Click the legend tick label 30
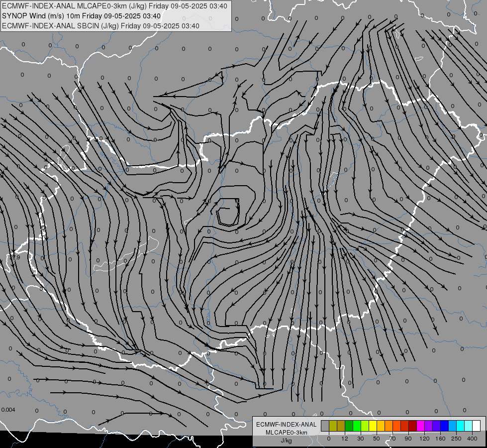Image resolution: width=487 pixels, height=448 pixels. click(361, 439)
